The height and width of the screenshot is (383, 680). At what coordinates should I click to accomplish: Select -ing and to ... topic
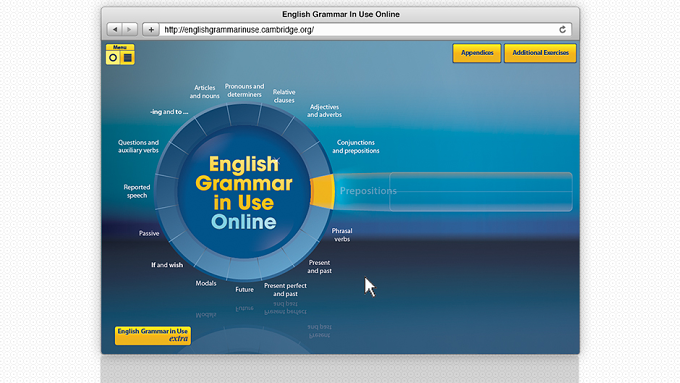[169, 112]
